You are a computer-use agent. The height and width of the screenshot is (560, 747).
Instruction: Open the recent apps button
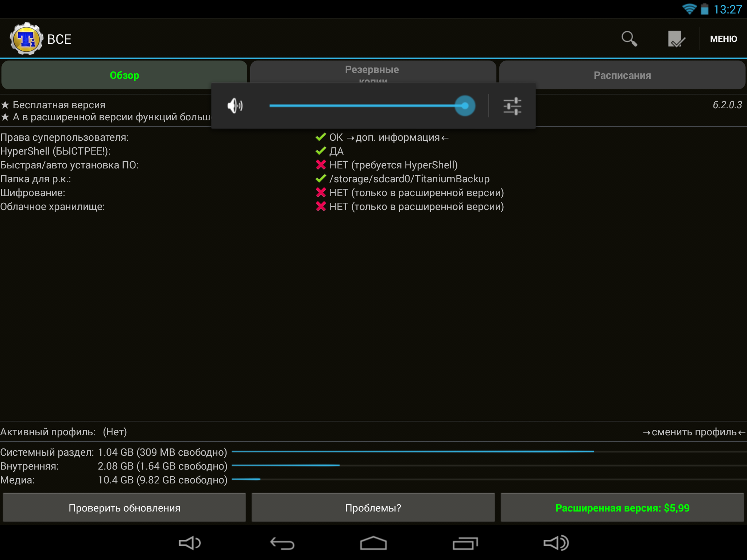point(465,543)
